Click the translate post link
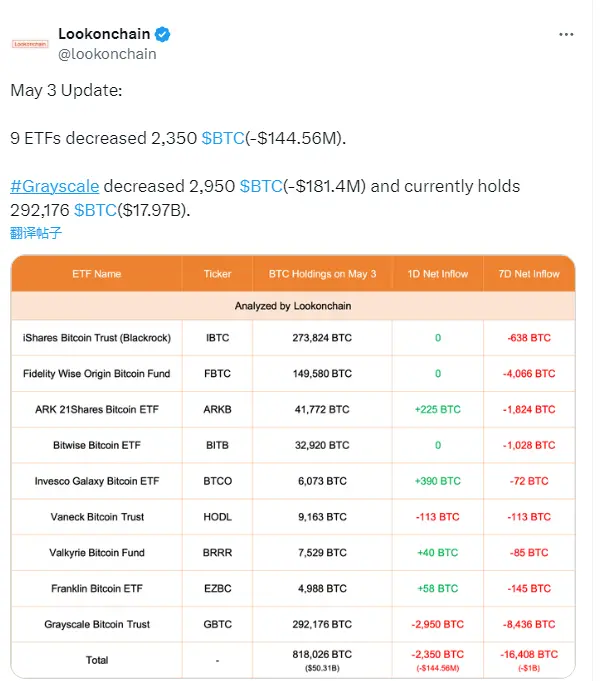The image size is (601, 681). pos(36,233)
